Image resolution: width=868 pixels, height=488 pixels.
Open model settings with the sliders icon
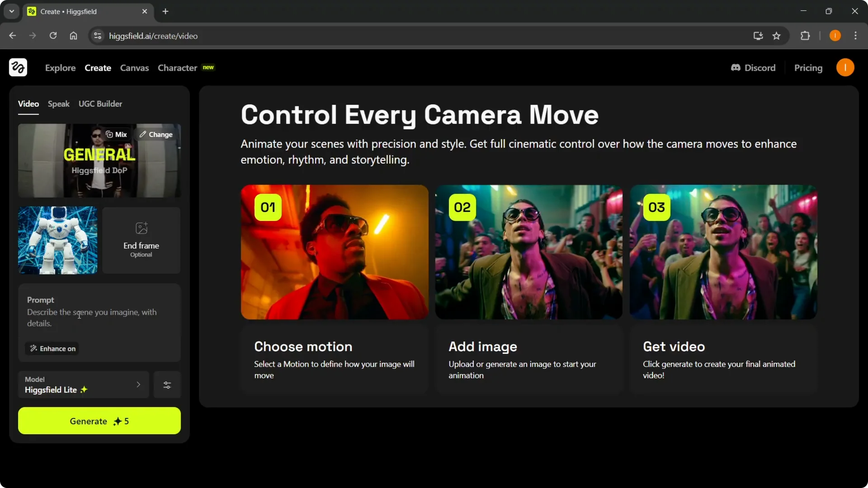(167, 385)
